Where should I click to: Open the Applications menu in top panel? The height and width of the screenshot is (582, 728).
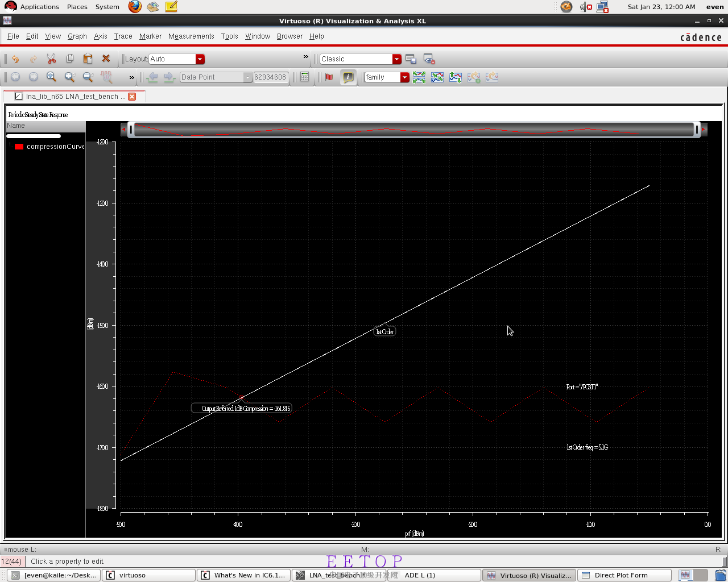(x=40, y=7)
